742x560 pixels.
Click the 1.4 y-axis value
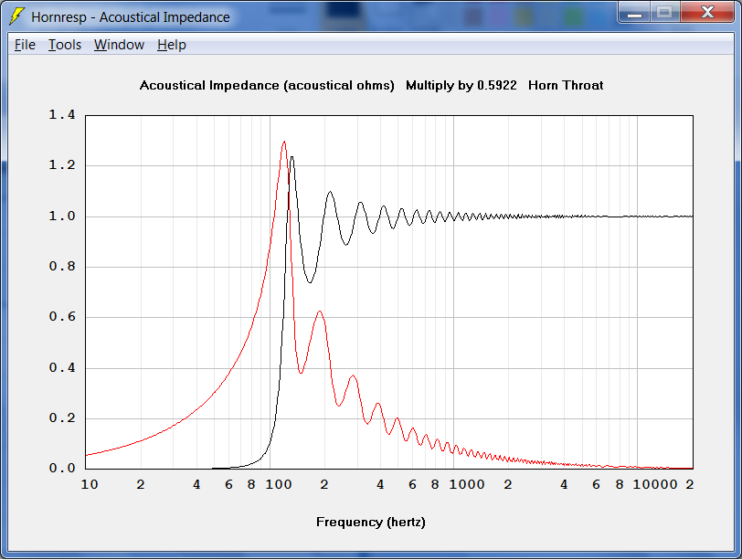pos(62,115)
